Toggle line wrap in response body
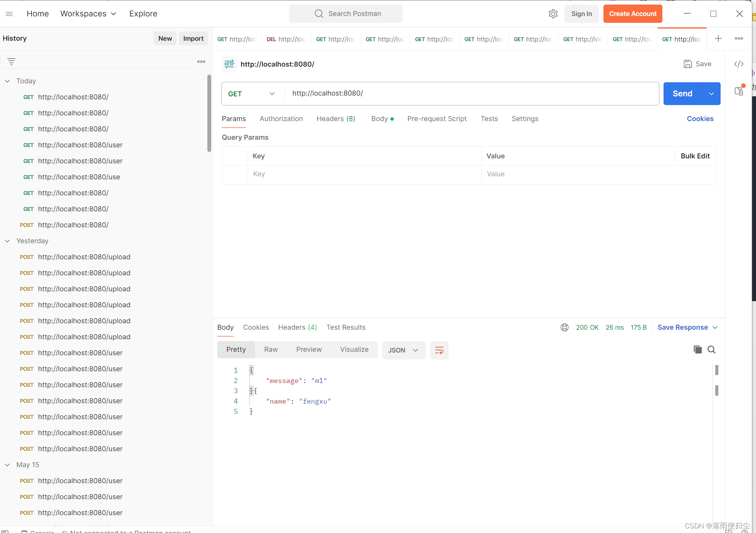 click(439, 350)
